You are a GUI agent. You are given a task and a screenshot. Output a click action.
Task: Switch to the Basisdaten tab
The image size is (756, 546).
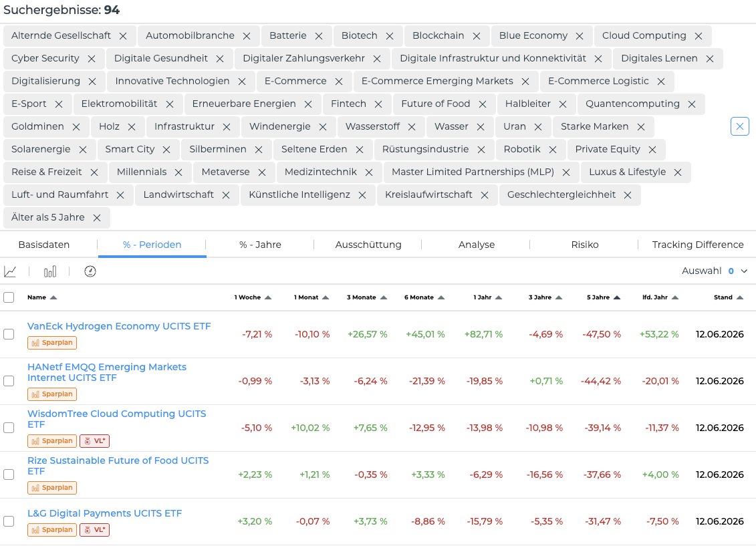44,245
